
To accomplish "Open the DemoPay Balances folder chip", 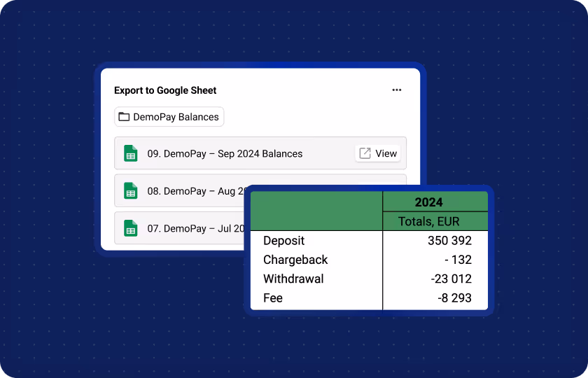I will click(169, 117).
